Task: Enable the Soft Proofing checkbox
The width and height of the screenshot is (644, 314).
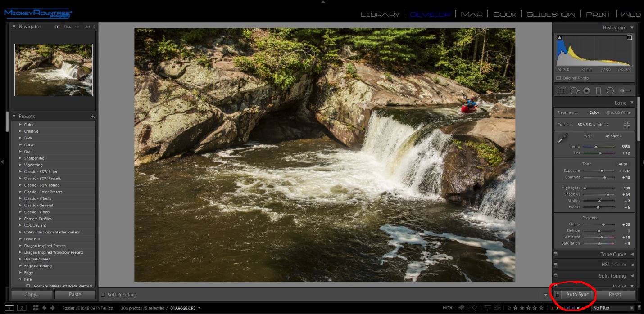Action: point(103,295)
